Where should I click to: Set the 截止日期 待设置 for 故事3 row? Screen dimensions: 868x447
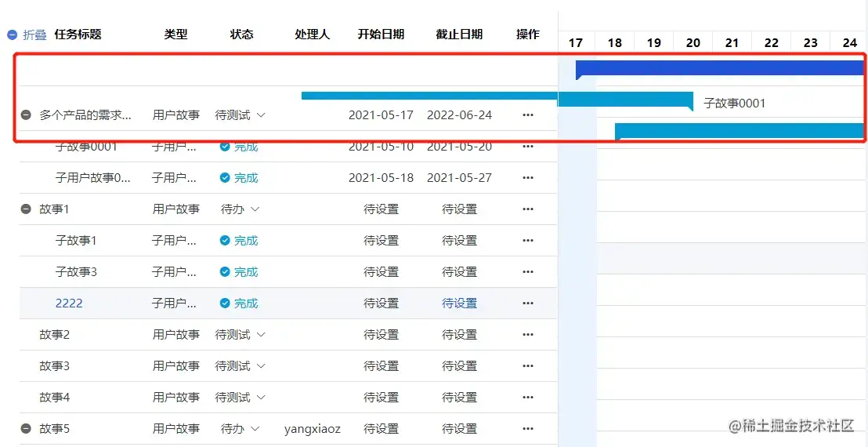[x=460, y=366]
